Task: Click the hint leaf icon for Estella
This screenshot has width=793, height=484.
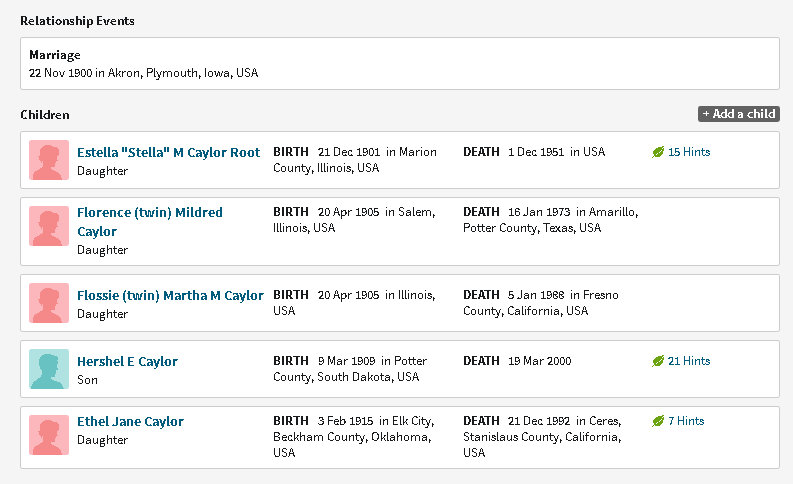Action: (658, 152)
